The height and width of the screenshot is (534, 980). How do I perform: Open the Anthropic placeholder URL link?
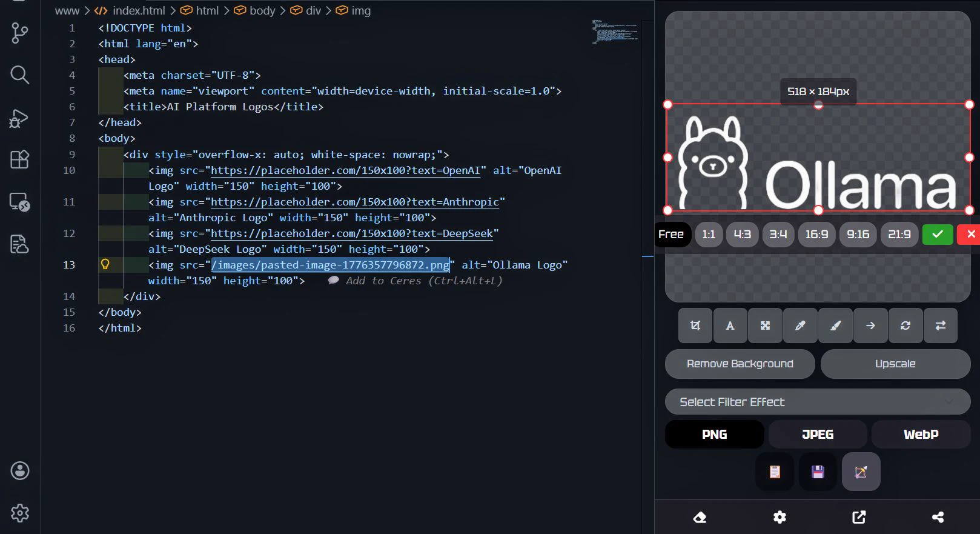[355, 202]
